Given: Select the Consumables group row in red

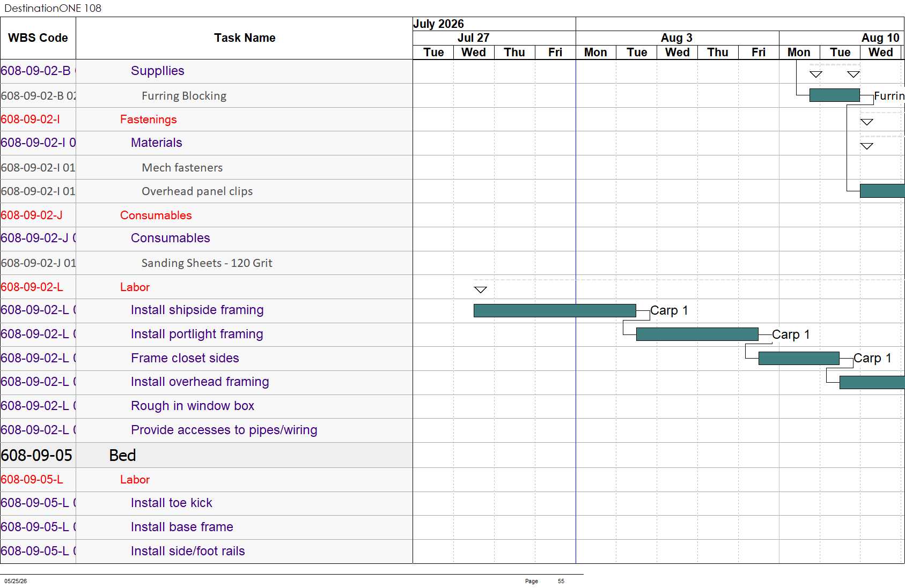Looking at the screenshot, I should [x=207, y=215].
